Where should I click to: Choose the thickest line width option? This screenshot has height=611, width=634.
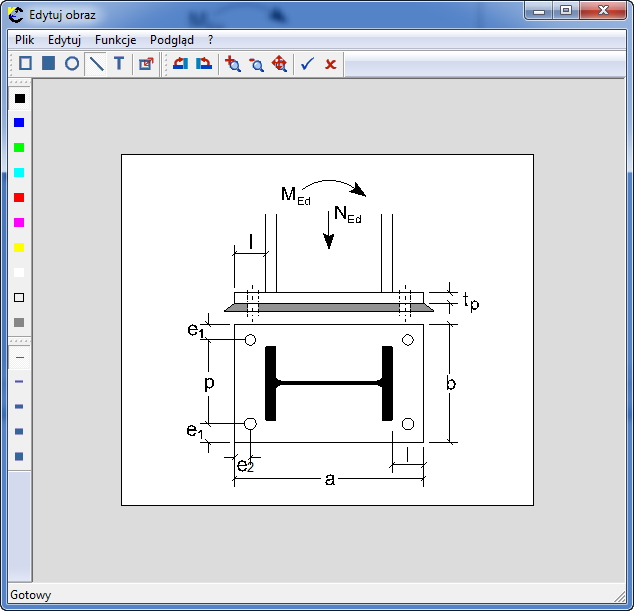pos(19,456)
